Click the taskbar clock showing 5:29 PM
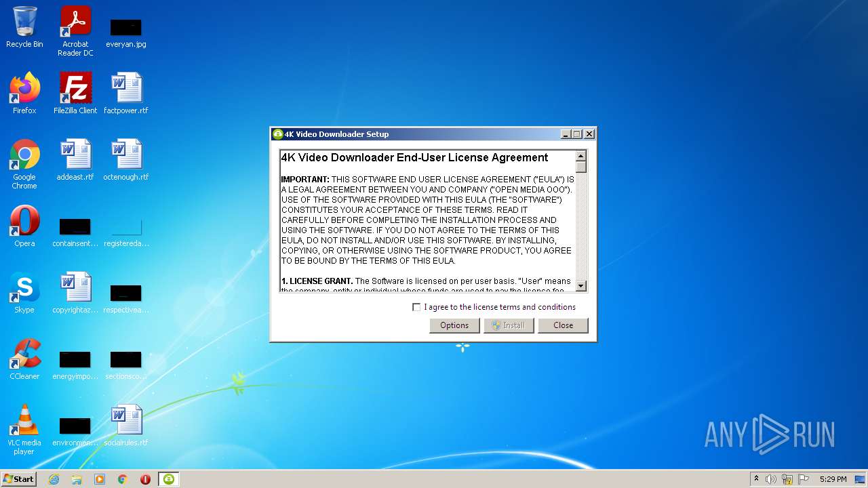This screenshot has width=868, height=488. tap(833, 479)
